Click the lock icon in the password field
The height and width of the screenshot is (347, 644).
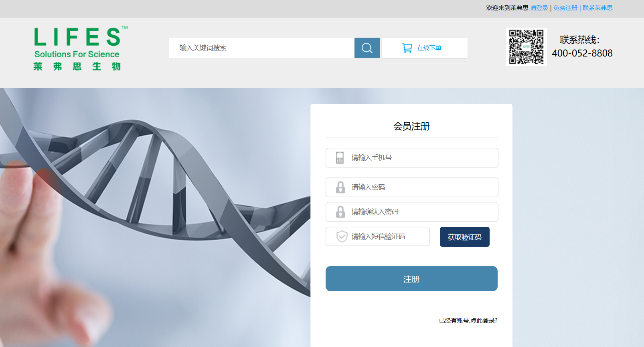point(340,187)
